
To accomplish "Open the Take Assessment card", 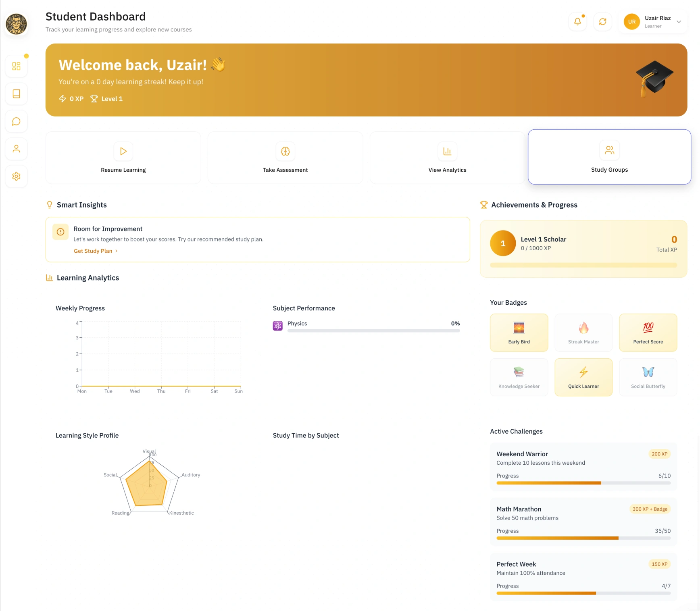I will point(285,158).
